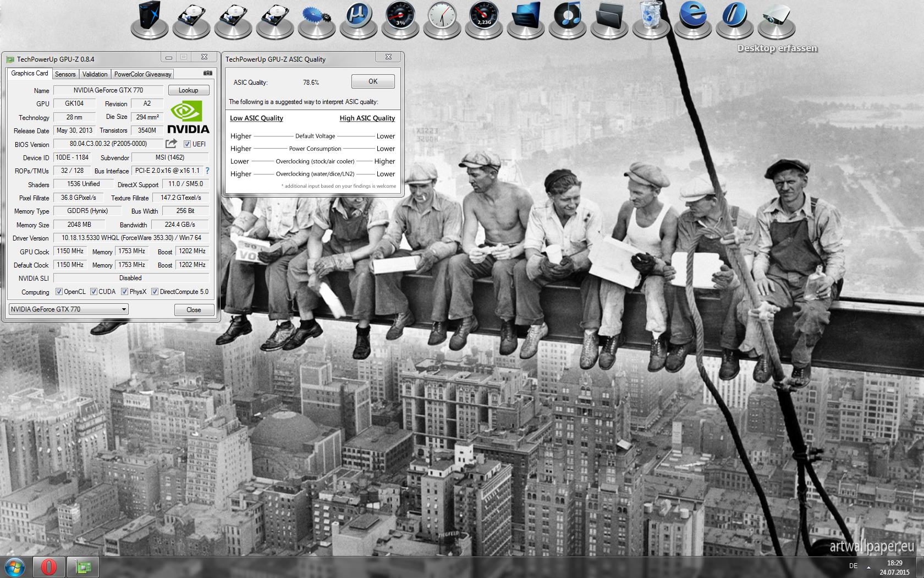Toggle the DirectCompute 5.0 checkbox

coord(155,292)
